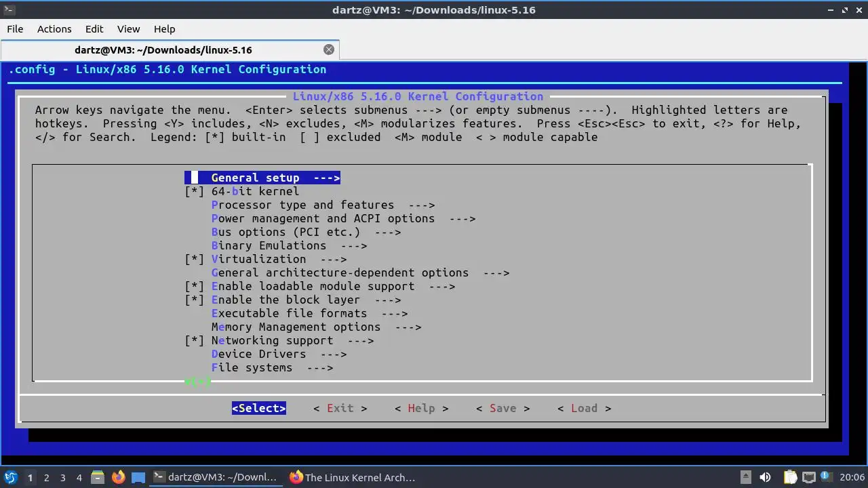Open the Lubuntu start menu icon

point(10,477)
